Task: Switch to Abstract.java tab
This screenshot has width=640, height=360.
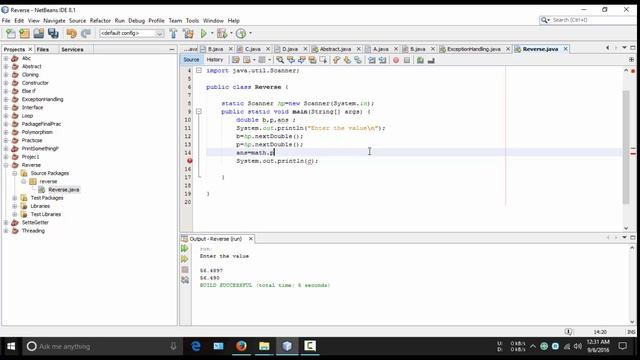Action: point(335,49)
